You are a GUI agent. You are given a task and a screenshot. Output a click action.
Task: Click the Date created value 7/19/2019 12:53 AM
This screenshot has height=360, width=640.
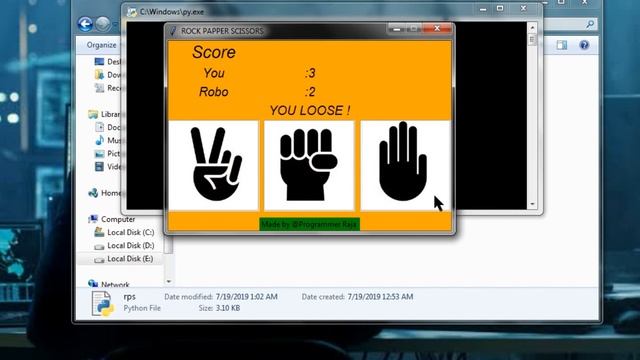tap(380, 297)
